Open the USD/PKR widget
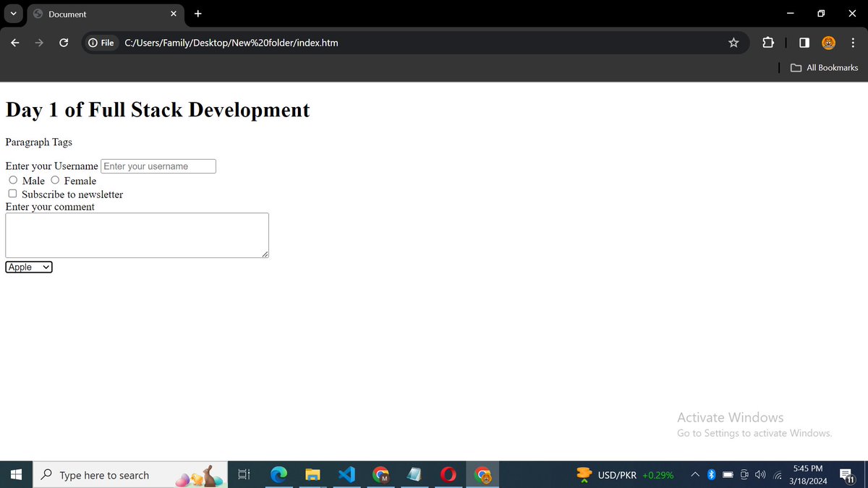868x488 pixels. point(625,475)
